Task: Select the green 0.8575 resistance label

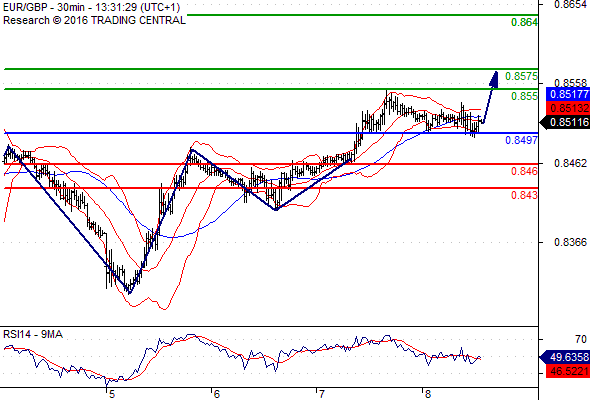Action: 521,76
